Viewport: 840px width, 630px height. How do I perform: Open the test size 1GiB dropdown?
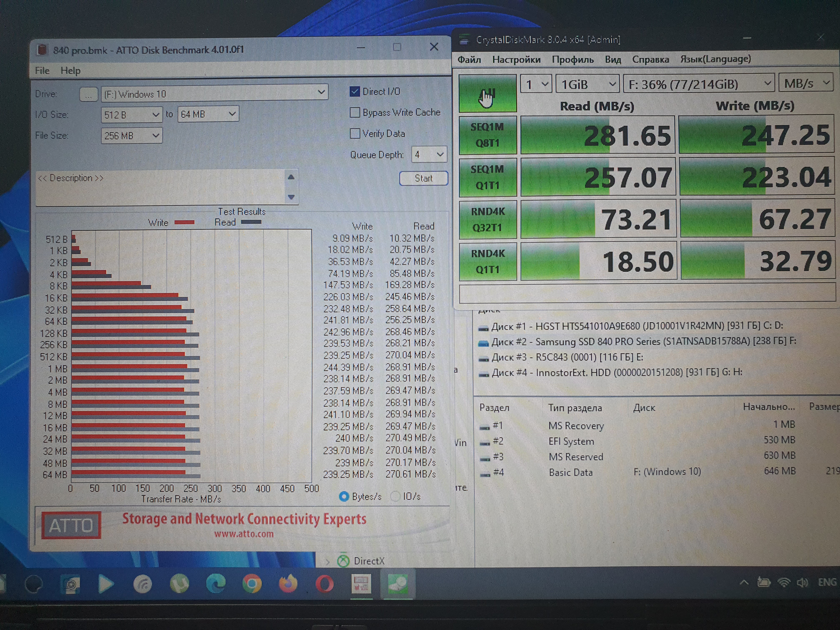tap(587, 84)
